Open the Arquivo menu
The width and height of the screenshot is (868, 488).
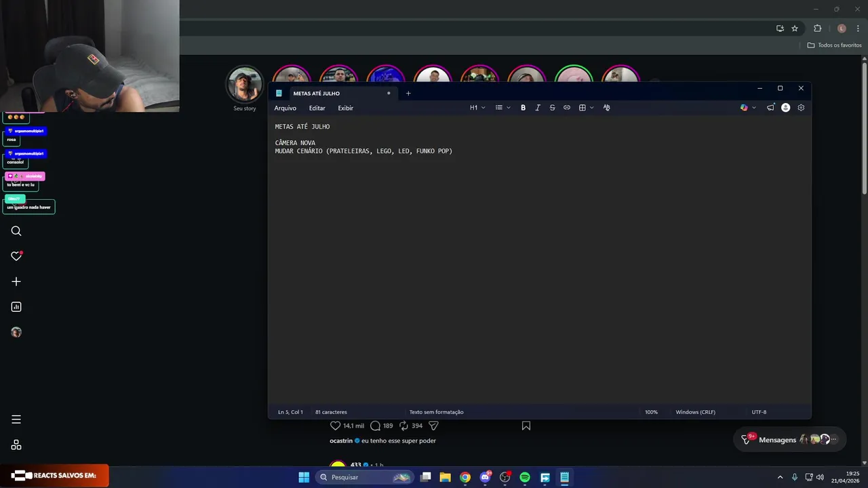coord(285,108)
